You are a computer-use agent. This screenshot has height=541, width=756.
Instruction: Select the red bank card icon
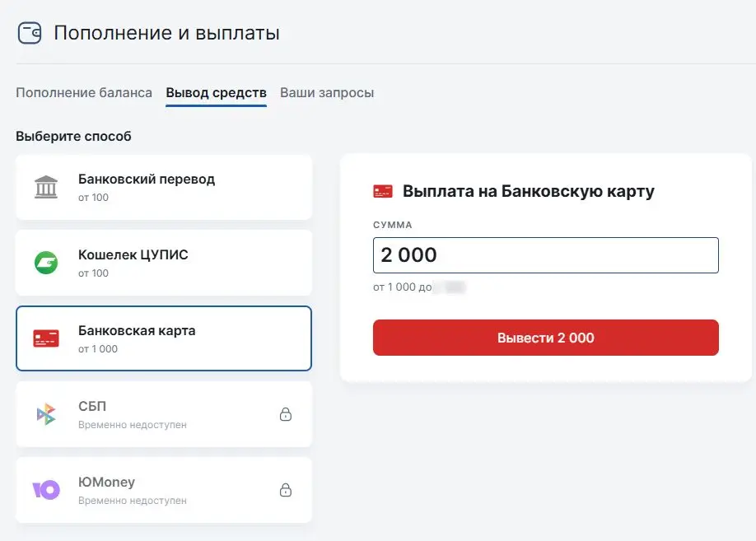point(47,338)
